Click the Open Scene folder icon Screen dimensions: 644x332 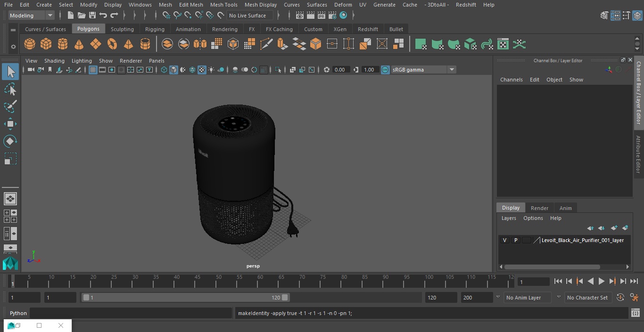pyautogui.click(x=82, y=16)
